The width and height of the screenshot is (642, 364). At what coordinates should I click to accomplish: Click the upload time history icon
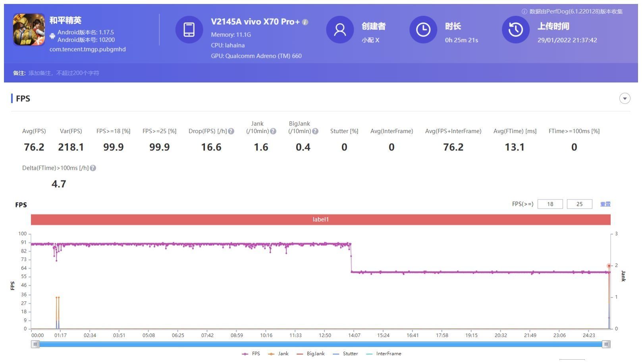pyautogui.click(x=515, y=30)
